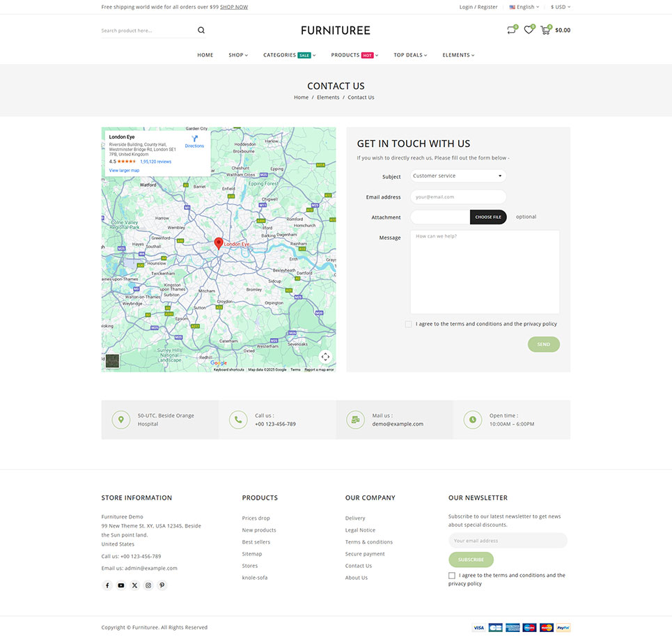Click the search magnifier icon

tap(201, 30)
